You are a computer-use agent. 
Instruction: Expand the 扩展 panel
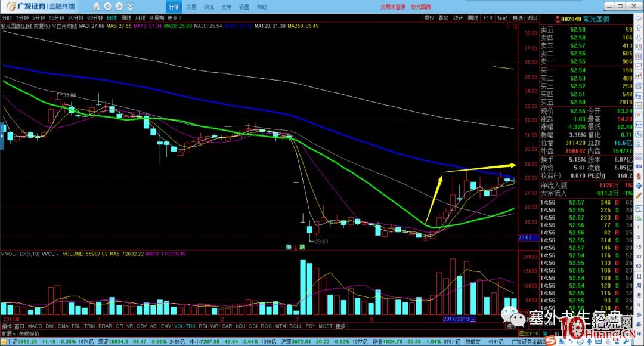(8, 333)
